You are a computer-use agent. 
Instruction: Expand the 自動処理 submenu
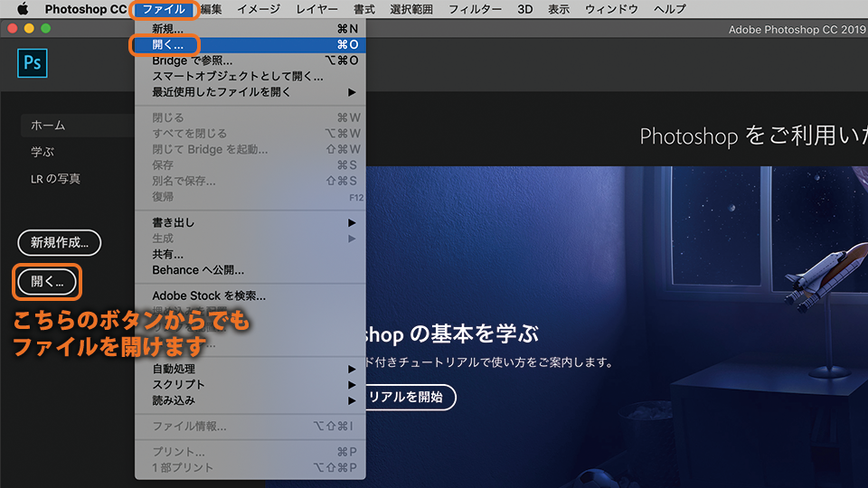pos(250,369)
